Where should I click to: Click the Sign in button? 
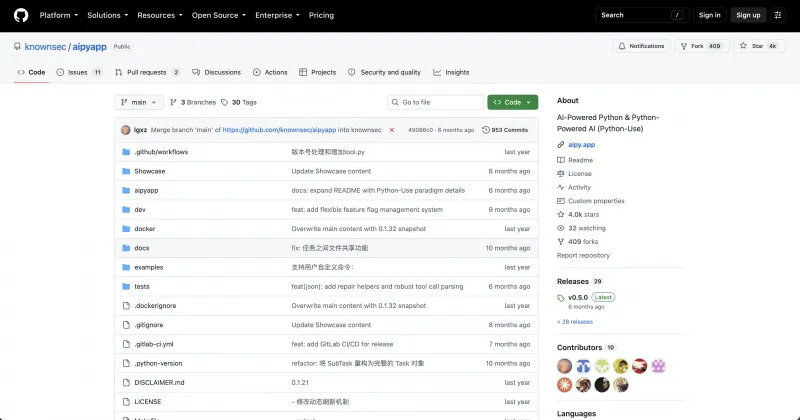[x=709, y=15]
